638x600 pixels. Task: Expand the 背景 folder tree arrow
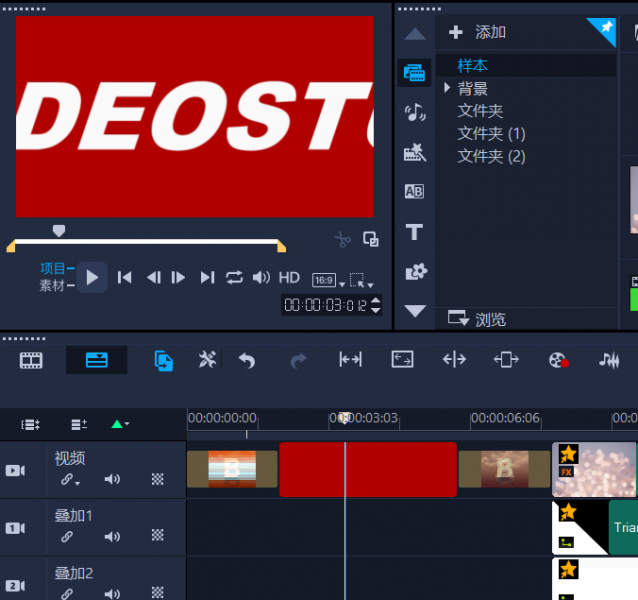coord(447,88)
